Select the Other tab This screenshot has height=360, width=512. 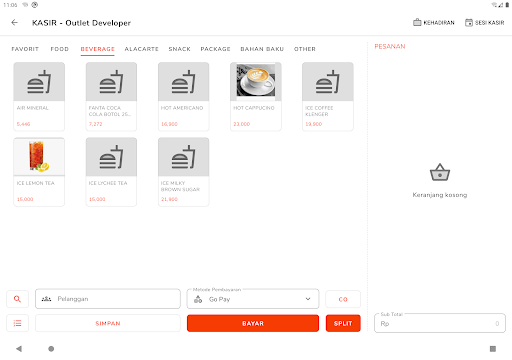coord(305,49)
